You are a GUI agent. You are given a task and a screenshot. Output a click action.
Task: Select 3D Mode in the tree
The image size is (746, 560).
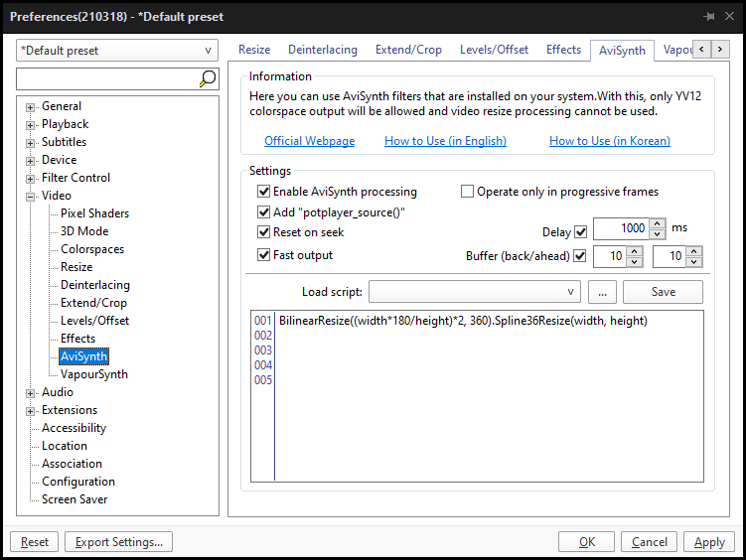pos(84,231)
